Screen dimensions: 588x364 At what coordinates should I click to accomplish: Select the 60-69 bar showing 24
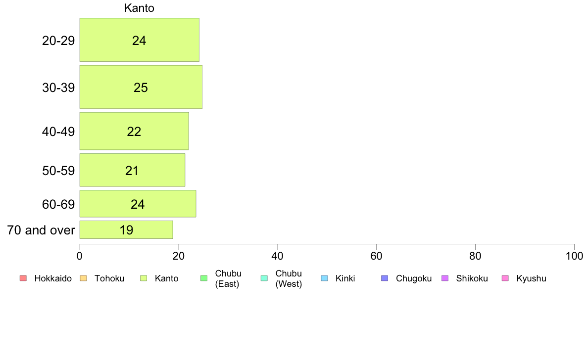[138, 204]
